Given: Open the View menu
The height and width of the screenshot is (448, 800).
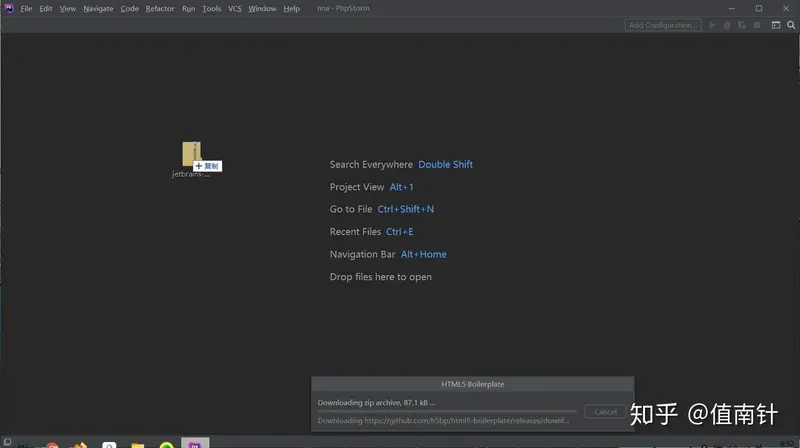Looking at the screenshot, I should coord(67,9).
